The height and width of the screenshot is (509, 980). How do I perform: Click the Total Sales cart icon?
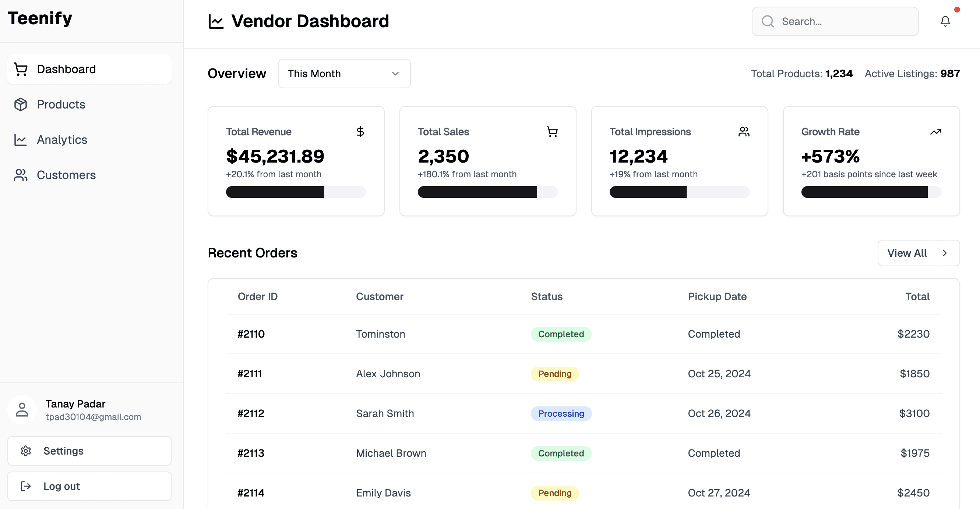point(552,131)
